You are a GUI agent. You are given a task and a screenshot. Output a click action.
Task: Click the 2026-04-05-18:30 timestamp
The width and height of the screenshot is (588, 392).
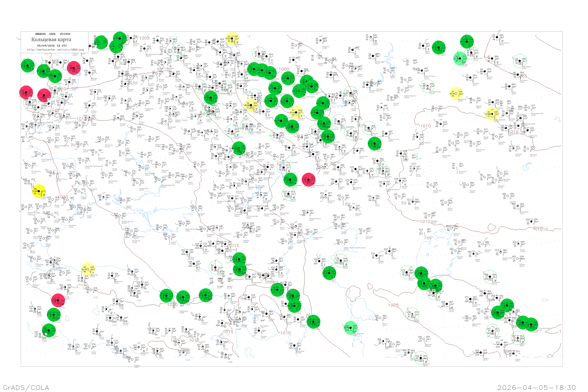(536, 387)
